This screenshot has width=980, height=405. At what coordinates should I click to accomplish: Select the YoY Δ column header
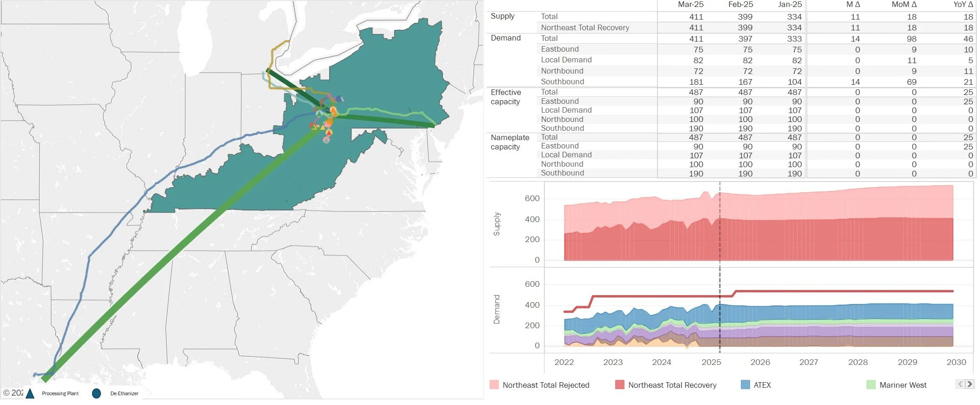pos(963,5)
